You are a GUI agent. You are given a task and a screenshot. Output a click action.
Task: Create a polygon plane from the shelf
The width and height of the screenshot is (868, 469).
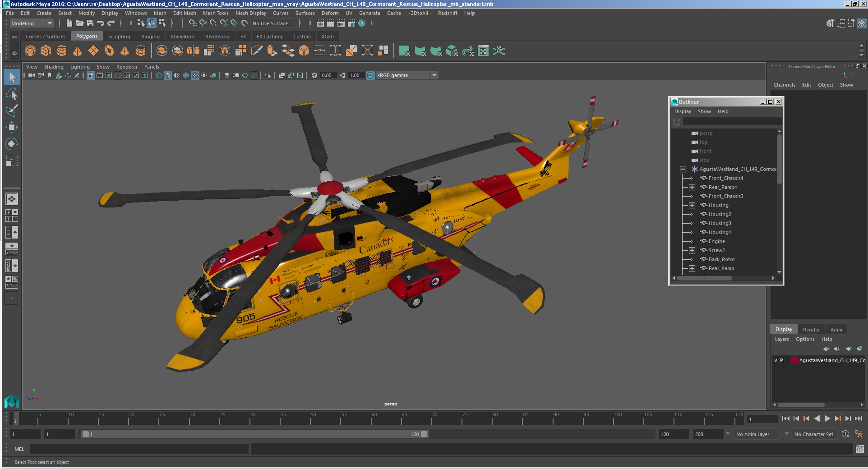coord(93,51)
